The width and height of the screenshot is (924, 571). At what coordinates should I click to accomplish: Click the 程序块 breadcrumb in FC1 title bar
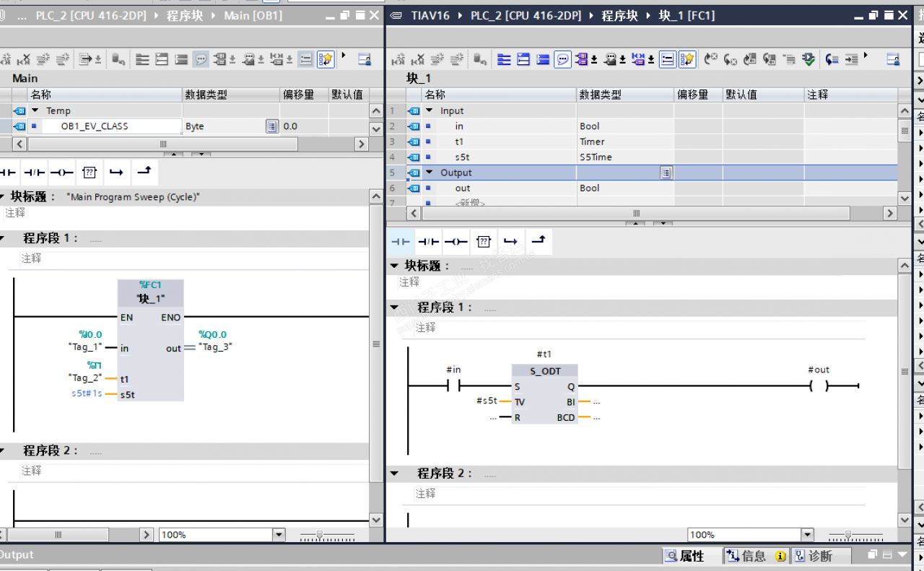coord(619,15)
